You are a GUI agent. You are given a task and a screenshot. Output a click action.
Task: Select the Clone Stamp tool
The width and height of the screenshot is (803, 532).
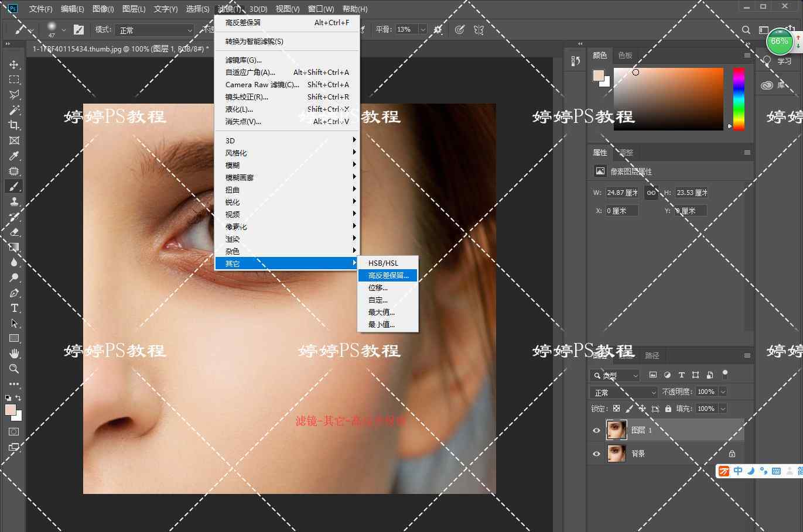[14, 201]
